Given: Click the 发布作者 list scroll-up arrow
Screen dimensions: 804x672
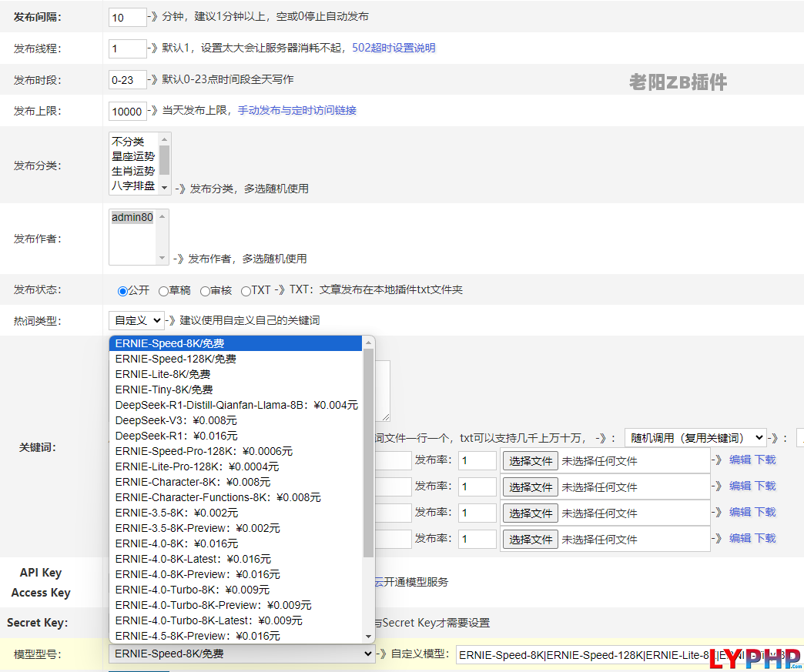Looking at the screenshot, I should [x=162, y=216].
